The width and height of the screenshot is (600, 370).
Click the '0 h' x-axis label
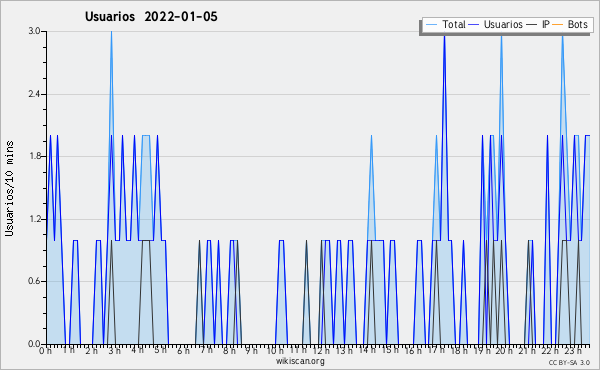click(x=45, y=350)
